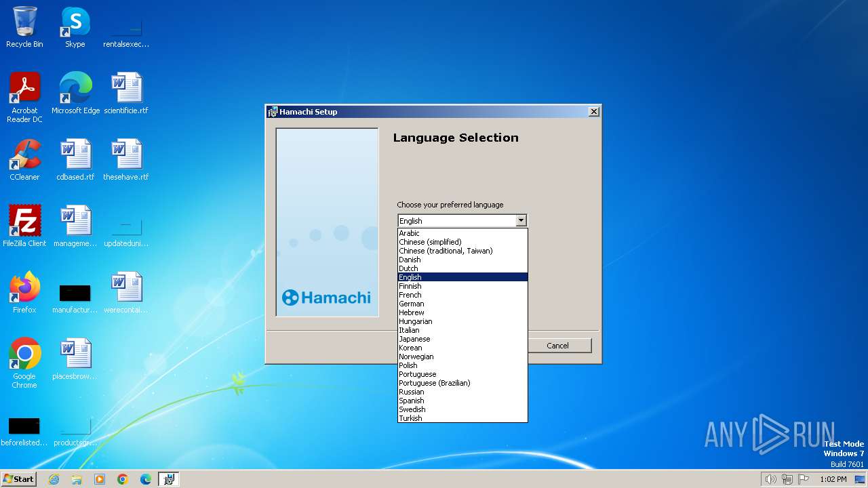Pick Hungarian in the language list
Image resolution: width=868 pixels, height=488 pixels.
pos(462,321)
